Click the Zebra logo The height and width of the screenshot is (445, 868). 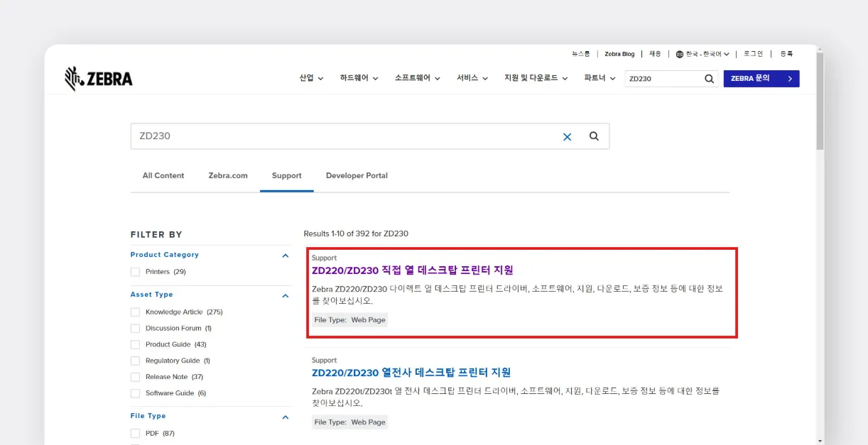point(98,79)
